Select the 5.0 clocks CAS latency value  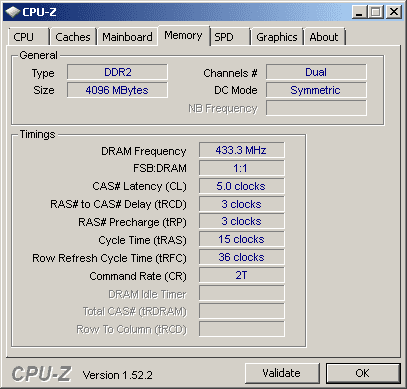click(x=242, y=186)
